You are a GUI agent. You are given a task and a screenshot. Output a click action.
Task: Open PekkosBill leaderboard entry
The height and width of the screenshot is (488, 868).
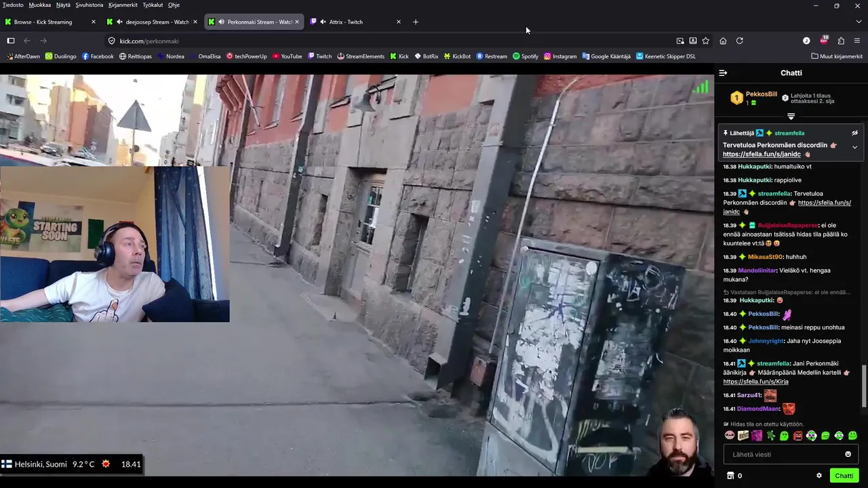753,98
